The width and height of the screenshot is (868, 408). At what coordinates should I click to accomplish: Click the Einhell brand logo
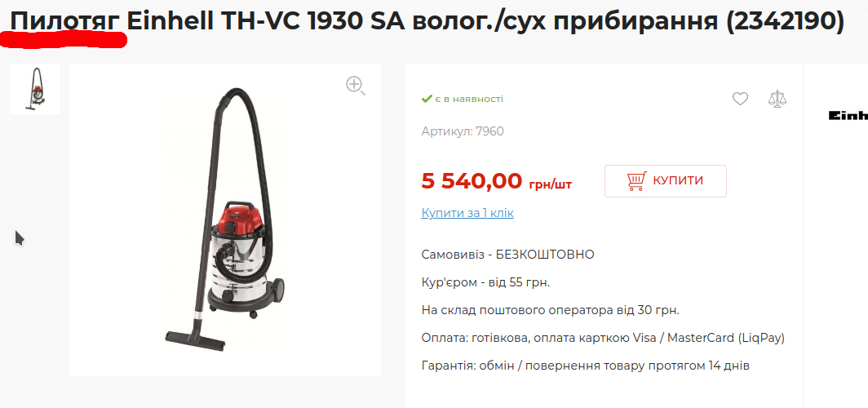[x=848, y=115]
